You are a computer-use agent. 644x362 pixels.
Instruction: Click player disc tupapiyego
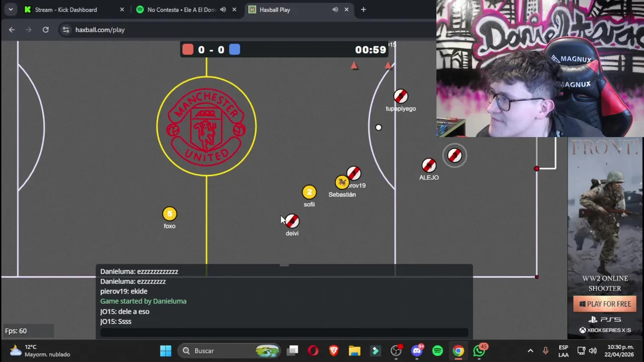click(400, 96)
